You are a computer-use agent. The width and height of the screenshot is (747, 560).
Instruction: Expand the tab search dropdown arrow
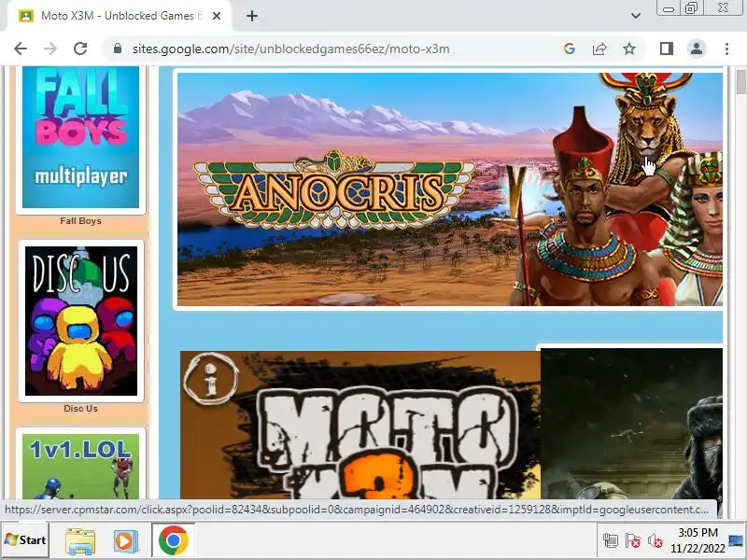click(635, 16)
